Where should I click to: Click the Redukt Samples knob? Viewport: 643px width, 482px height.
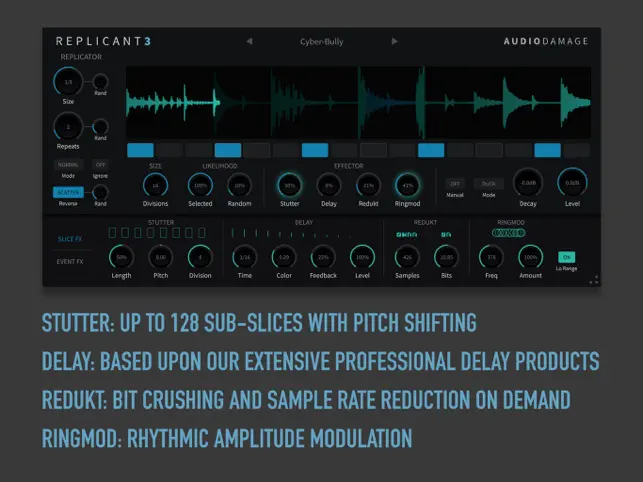[x=407, y=257]
